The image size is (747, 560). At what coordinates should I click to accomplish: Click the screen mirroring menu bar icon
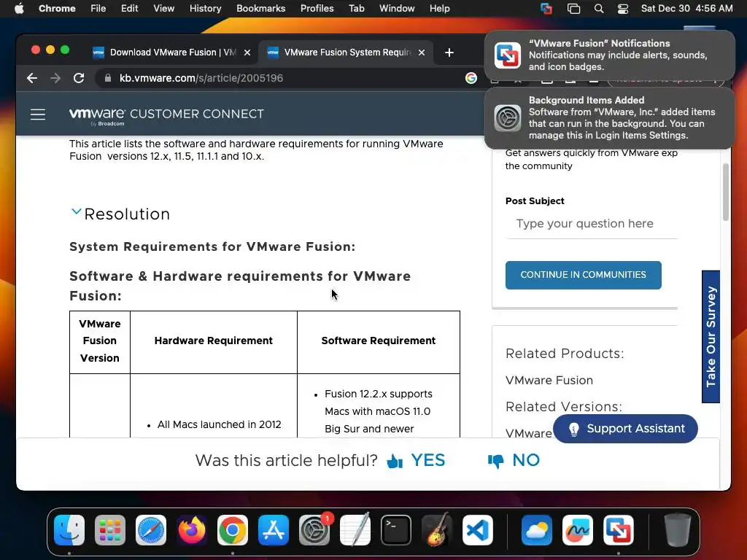pos(573,8)
